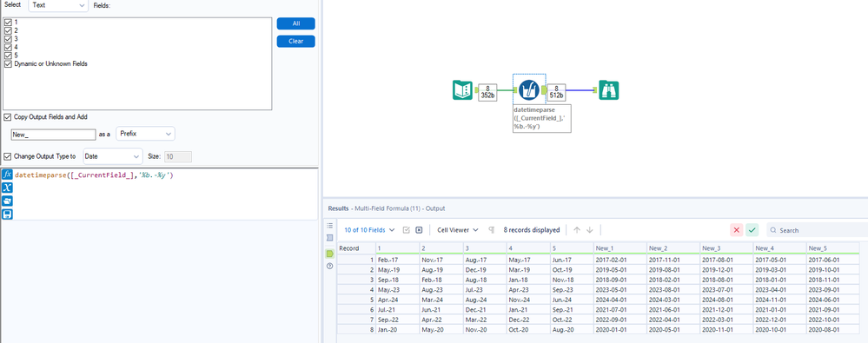Open the Results help question icon

pyautogui.click(x=330, y=266)
